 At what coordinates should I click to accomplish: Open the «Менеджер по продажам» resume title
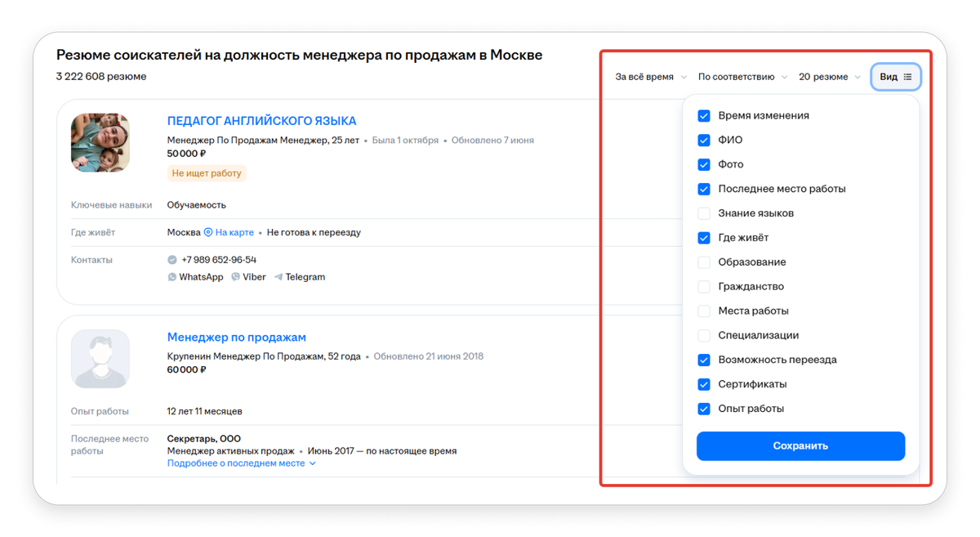[x=237, y=337]
